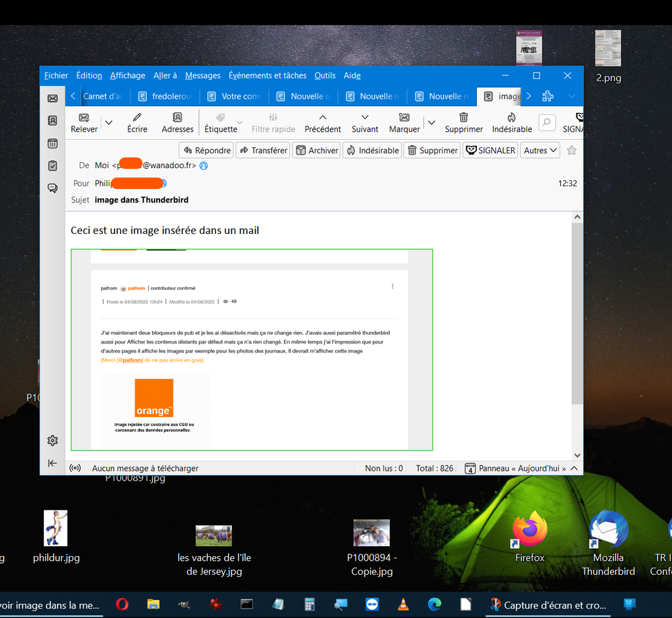Image resolution: width=672 pixels, height=618 pixels.
Task: Open the Affichage menu
Action: (128, 76)
